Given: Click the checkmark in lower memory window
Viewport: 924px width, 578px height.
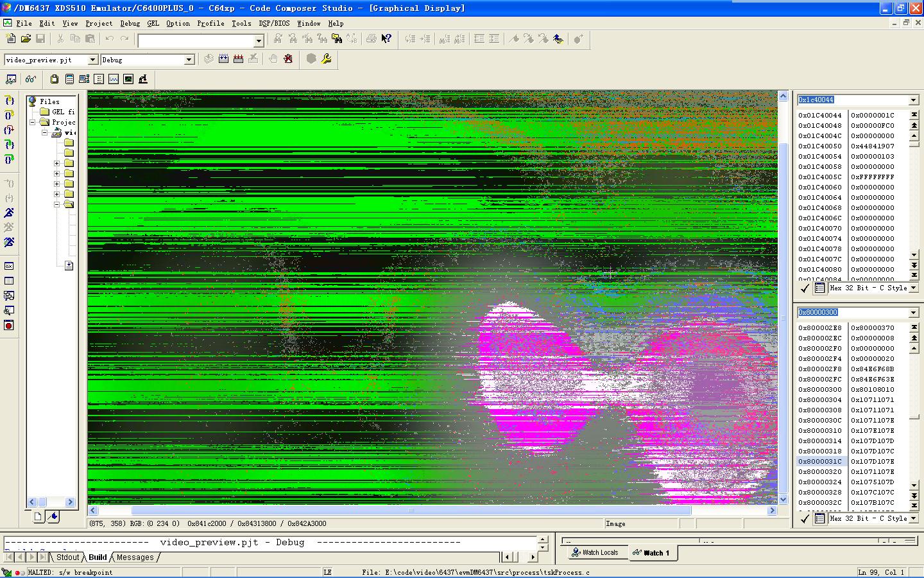Looking at the screenshot, I should 805,518.
